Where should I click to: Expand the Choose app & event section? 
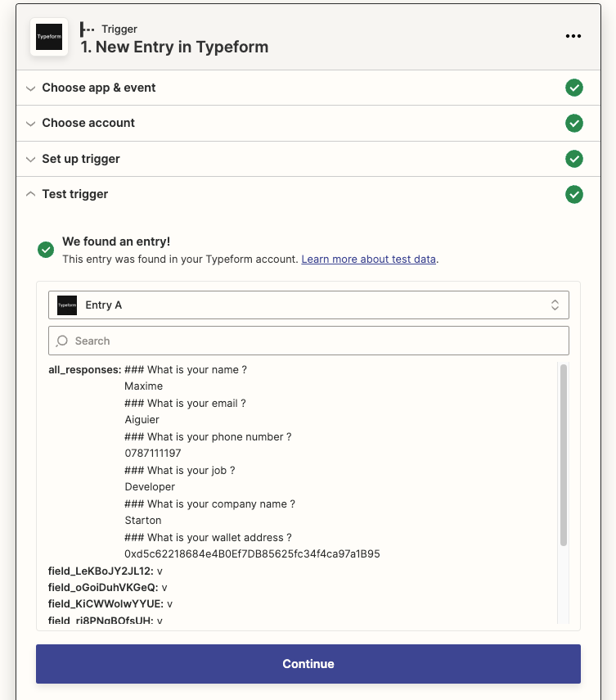308,88
